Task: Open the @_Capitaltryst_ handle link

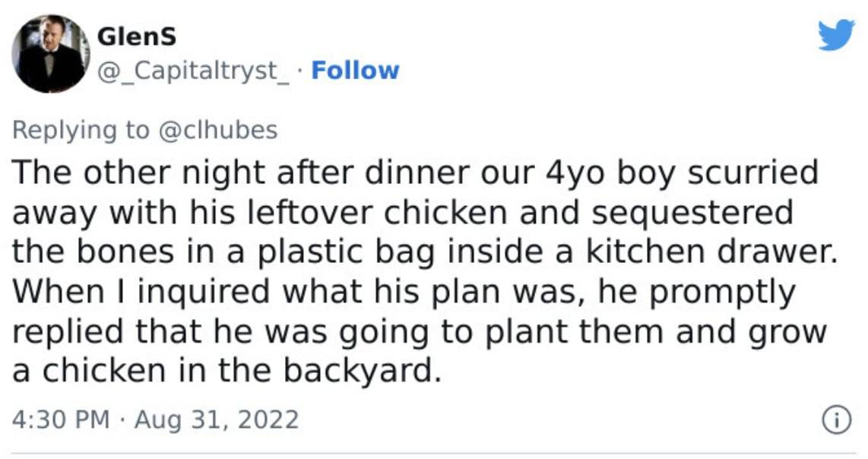Action: [193, 71]
